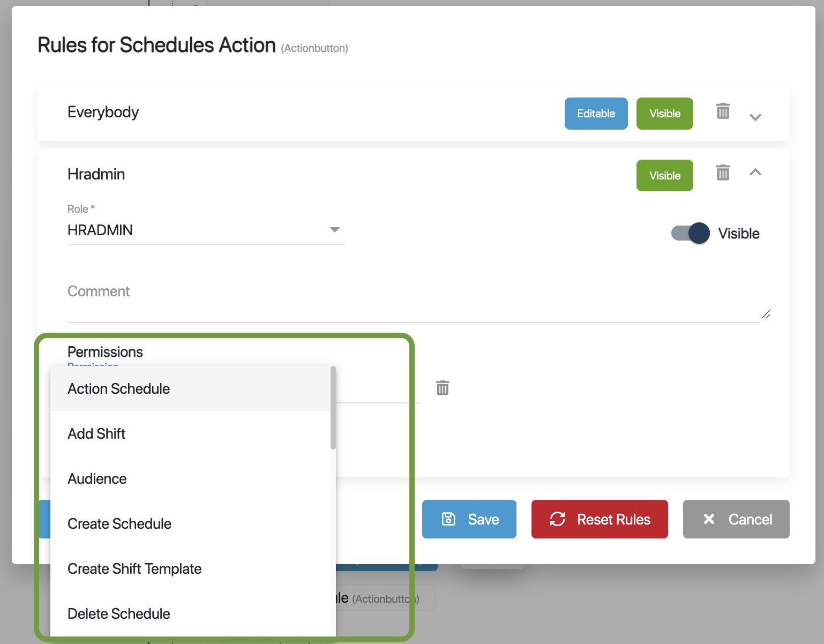Click the Editable badge on Everybody rule

(x=596, y=114)
